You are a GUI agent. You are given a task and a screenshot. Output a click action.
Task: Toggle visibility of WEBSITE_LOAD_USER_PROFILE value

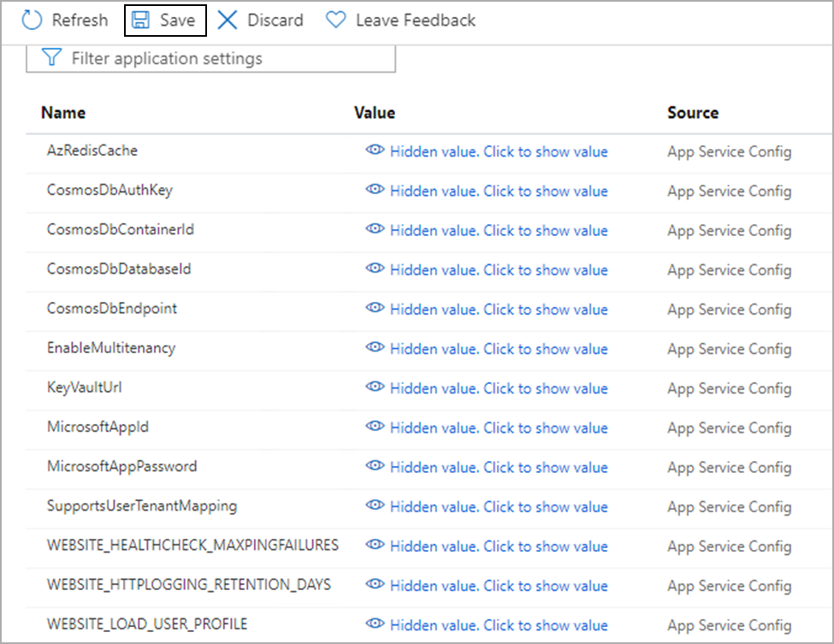[x=375, y=625]
